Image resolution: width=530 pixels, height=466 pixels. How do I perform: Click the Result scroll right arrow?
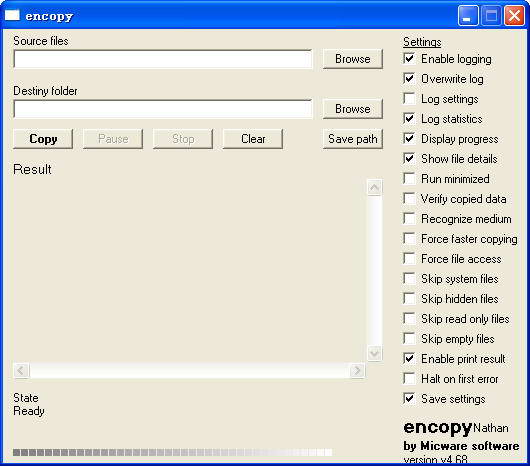pos(357,370)
